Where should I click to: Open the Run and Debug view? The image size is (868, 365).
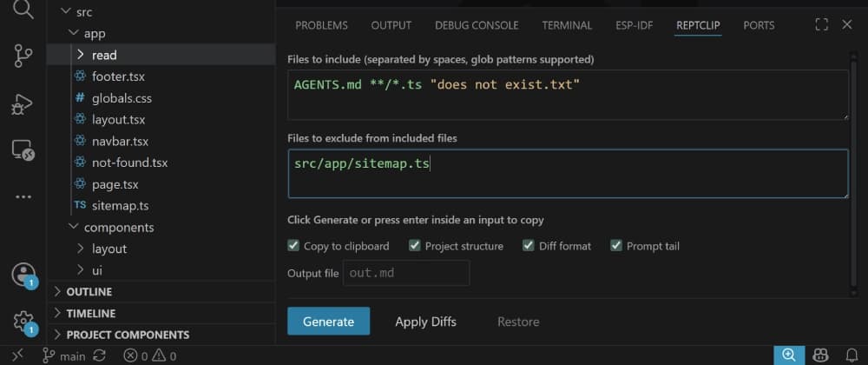click(23, 104)
